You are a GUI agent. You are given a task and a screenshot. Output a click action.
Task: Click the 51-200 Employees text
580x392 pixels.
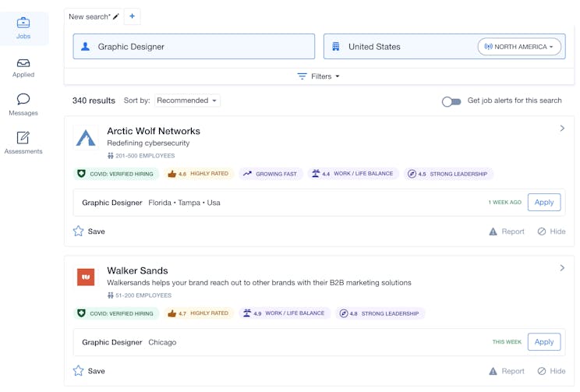click(x=143, y=295)
